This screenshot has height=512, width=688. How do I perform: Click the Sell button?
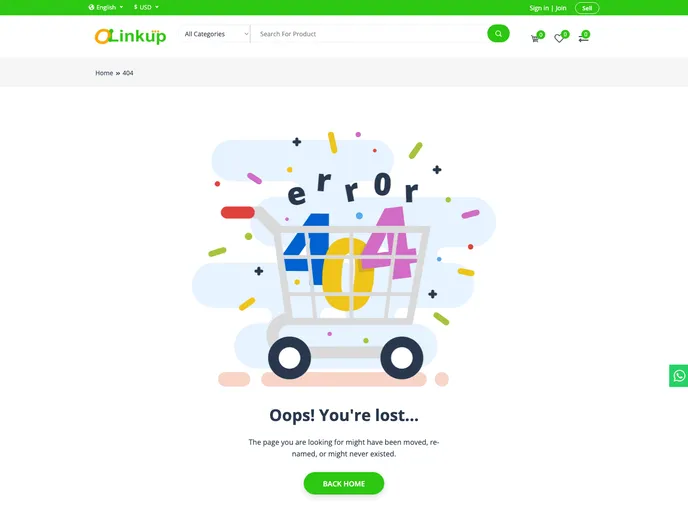[587, 8]
